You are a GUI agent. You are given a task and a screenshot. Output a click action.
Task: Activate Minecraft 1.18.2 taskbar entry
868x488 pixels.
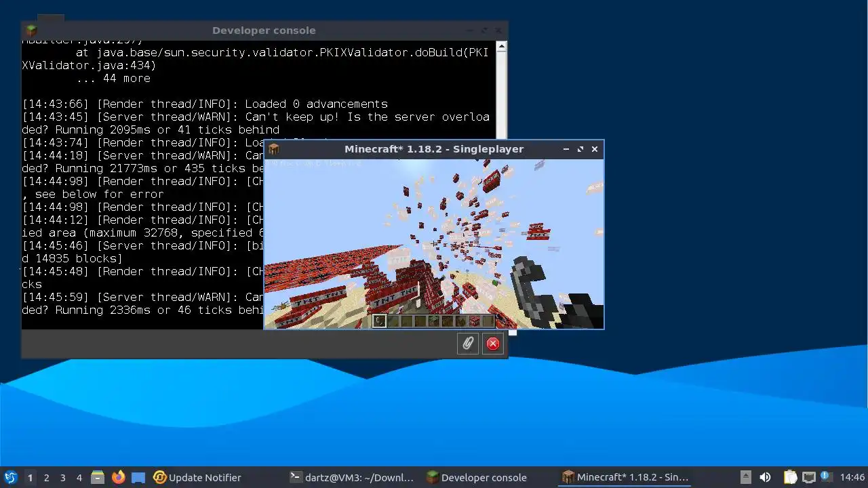pos(625,477)
